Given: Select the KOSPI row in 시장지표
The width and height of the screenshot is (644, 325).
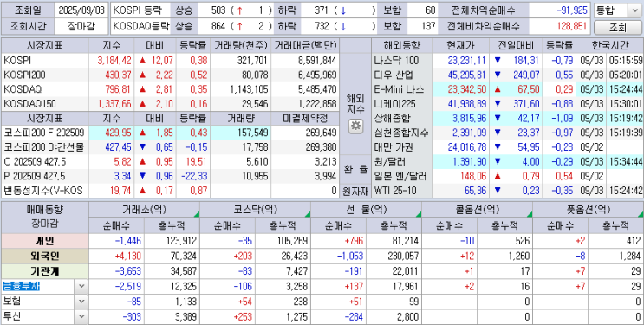Looking at the screenshot, I should coord(171,61).
